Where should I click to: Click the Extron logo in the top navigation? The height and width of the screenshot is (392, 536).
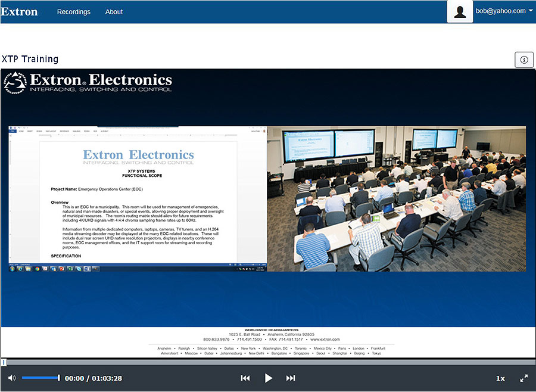20,11
